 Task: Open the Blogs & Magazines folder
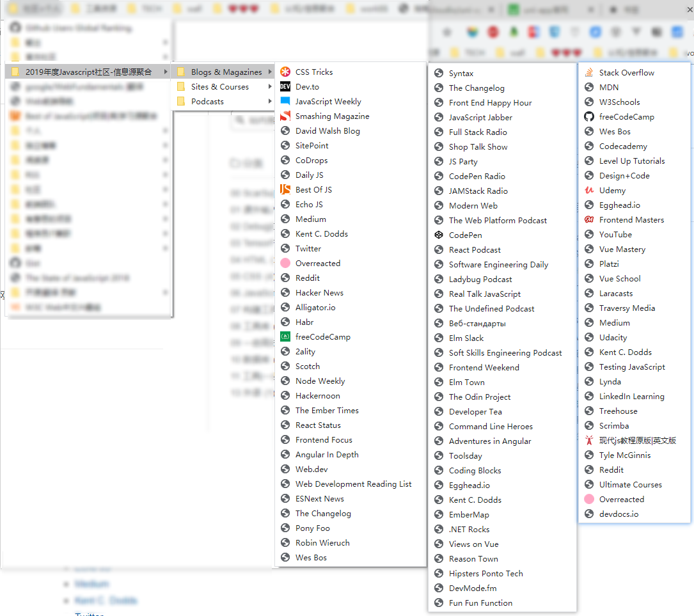(223, 72)
